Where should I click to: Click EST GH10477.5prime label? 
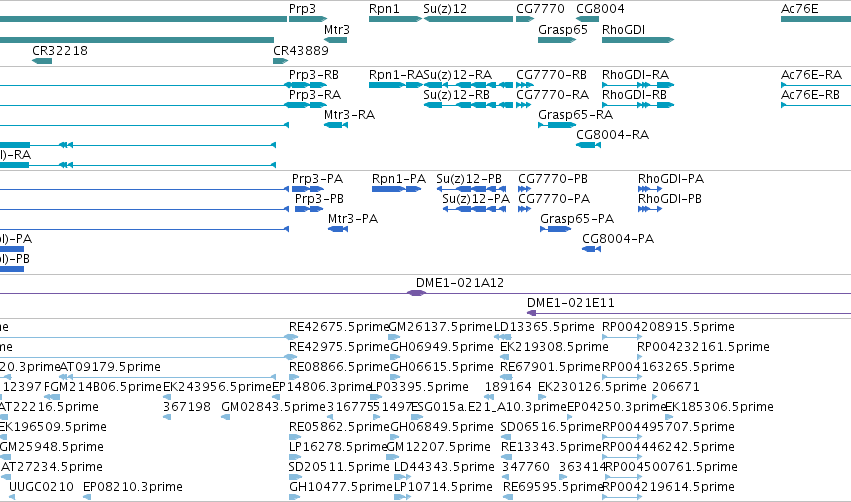coord(339,487)
